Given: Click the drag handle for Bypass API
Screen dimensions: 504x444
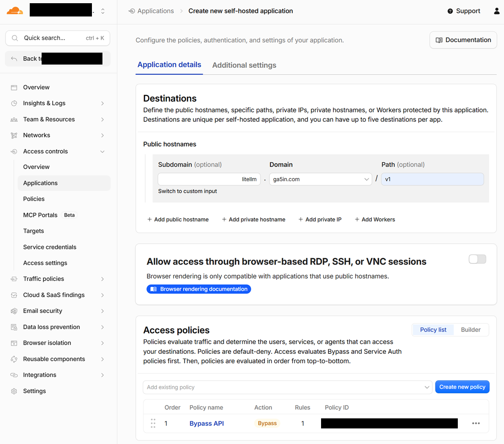Looking at the screenshot, I should (153, 423).
